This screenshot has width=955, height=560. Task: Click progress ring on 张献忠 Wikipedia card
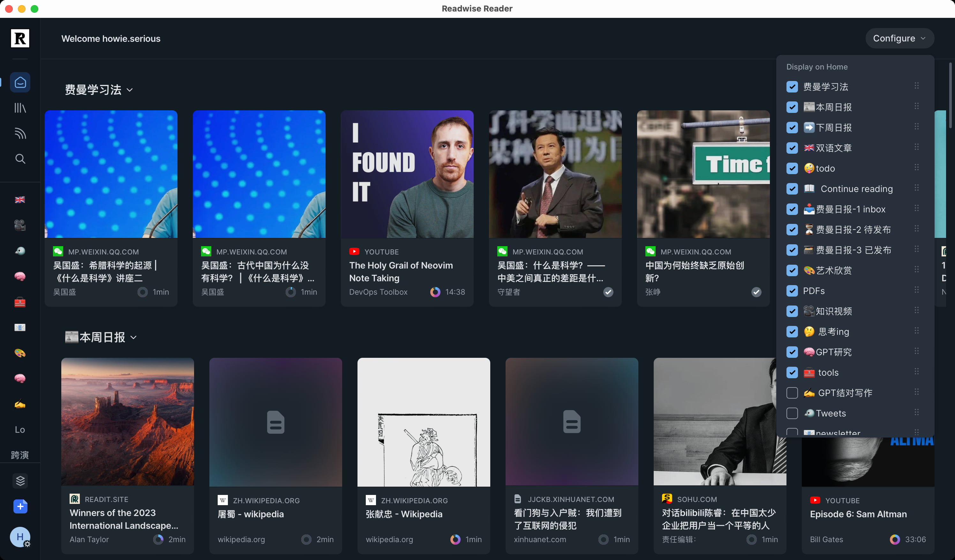[455, 539]
